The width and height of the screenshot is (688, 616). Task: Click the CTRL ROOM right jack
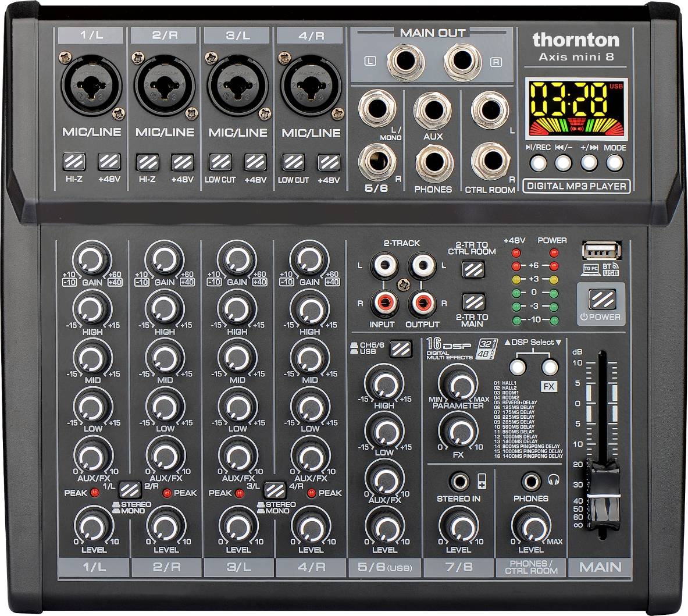(490, 162)
